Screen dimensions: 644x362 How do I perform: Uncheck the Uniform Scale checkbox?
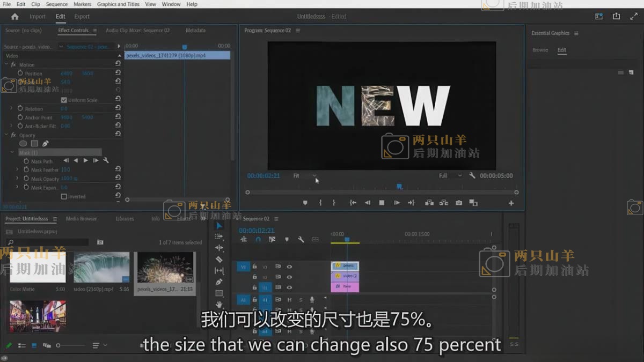coord(64,100)
